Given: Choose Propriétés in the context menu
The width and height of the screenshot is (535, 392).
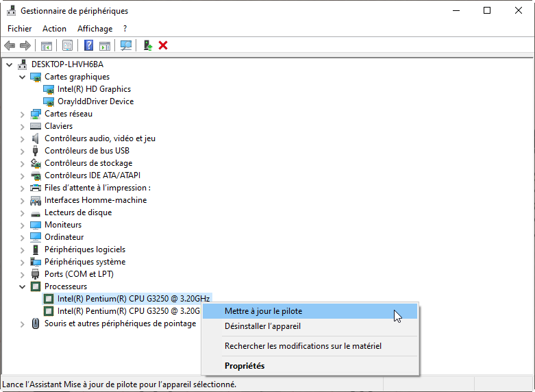Looking at the screenshot, I should click(x=310, y=366).
